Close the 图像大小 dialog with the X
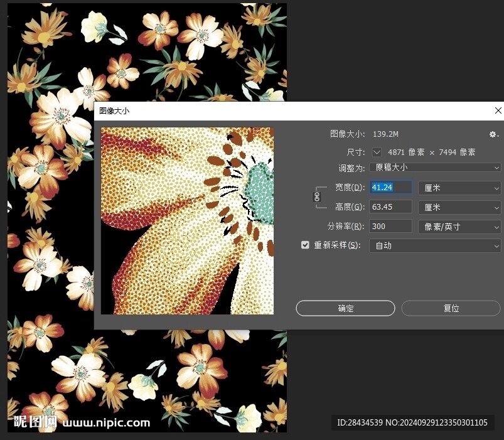 click(498, 110)
